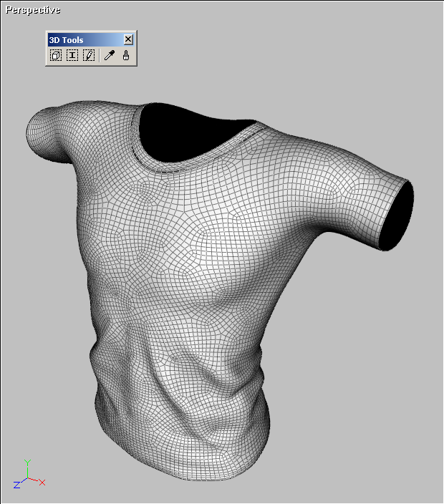
Task: Open the Perspective viewport label menu
Action: click(33, 10)
